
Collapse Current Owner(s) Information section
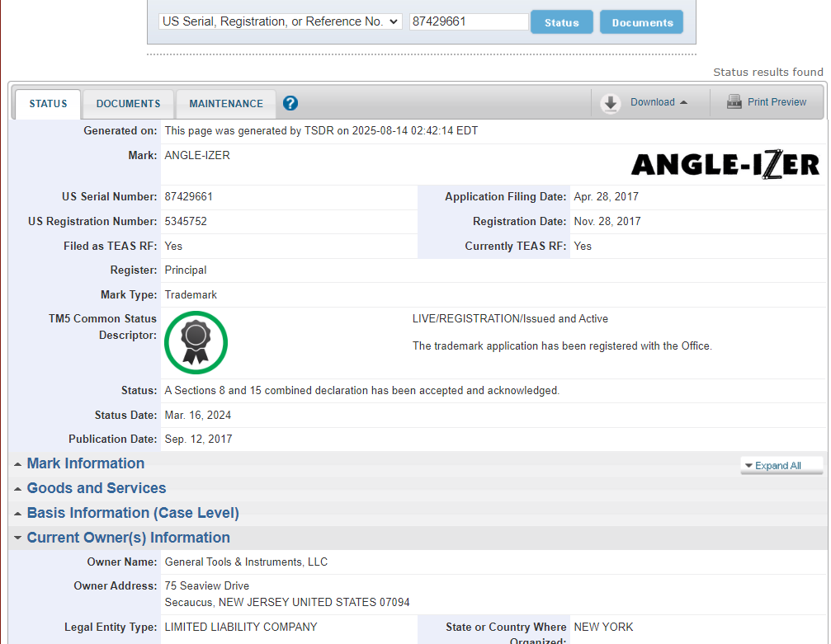(x=128, y=538)
